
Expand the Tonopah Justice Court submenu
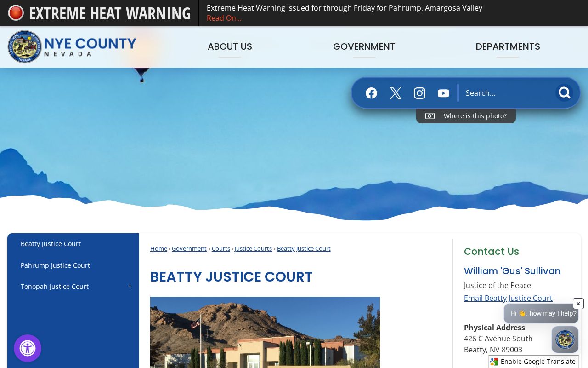click(130, 286)
